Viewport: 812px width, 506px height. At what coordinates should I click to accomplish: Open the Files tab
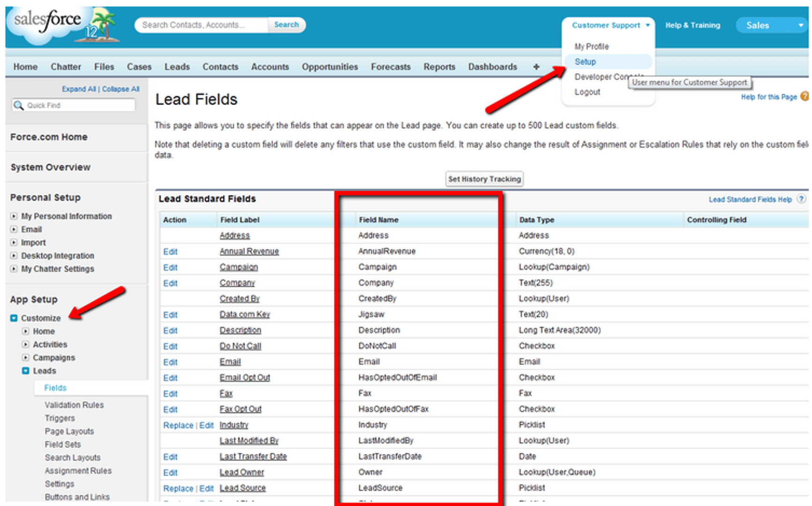tap(104, 67)
